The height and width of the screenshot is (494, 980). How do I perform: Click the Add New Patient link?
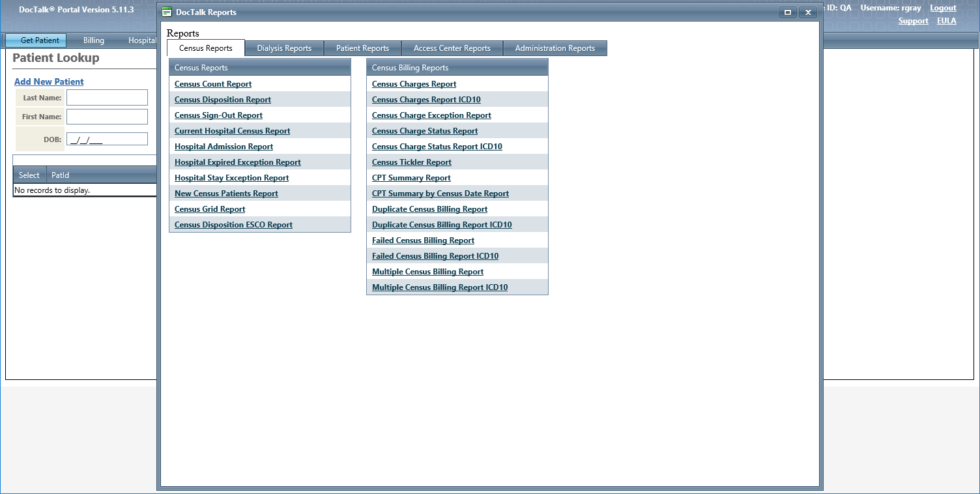[49, 81]
